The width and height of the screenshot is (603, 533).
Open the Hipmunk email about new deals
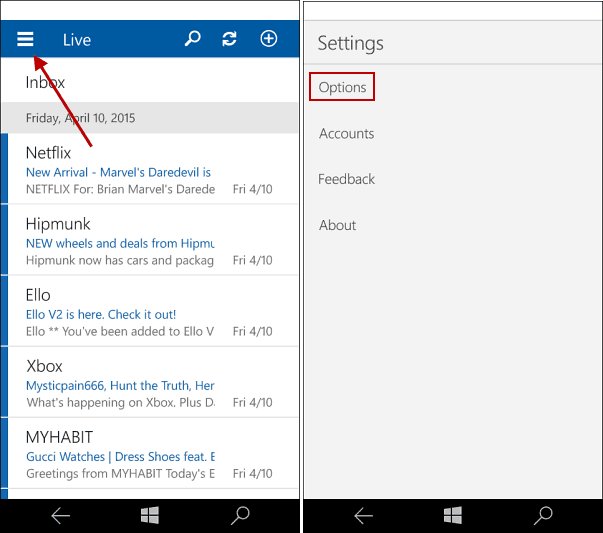(150, 240)
